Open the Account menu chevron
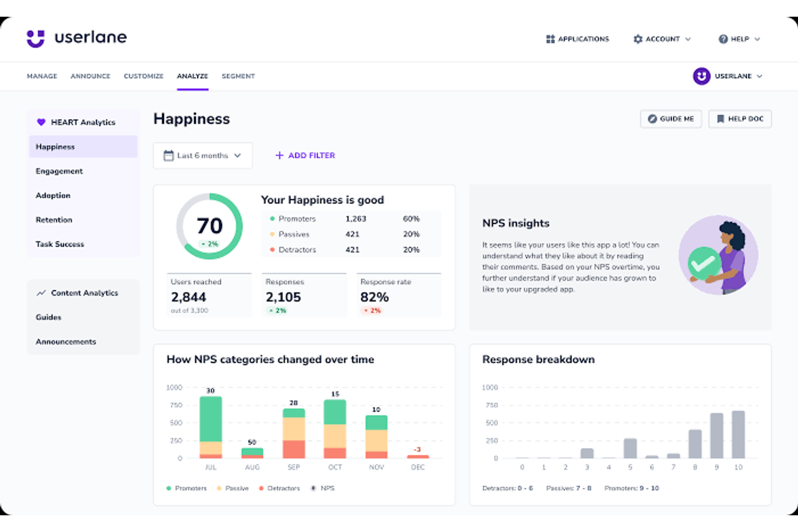The image size is (798, 532). tap(689, 39)
